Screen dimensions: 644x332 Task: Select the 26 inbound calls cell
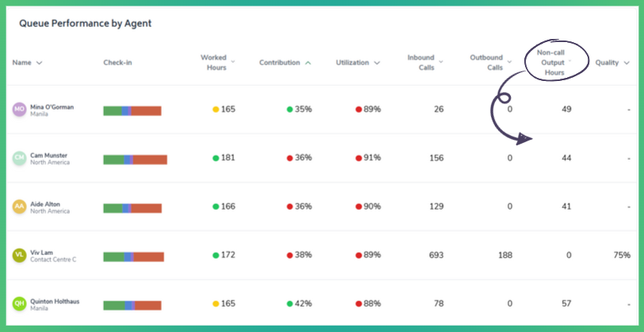click(439, 110)
